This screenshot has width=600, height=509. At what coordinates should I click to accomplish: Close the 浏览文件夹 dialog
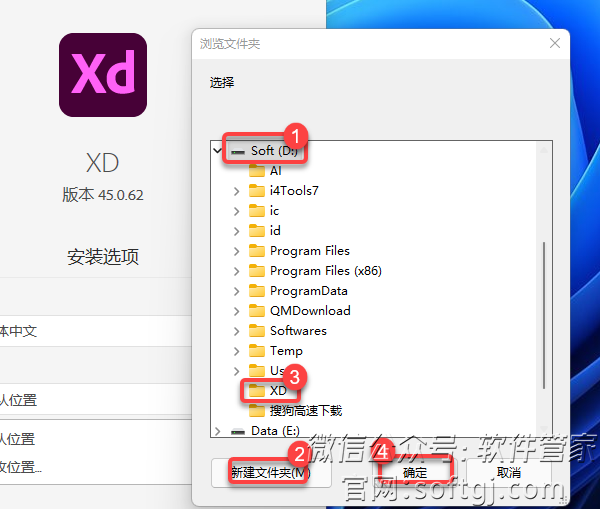coord(555,43)
